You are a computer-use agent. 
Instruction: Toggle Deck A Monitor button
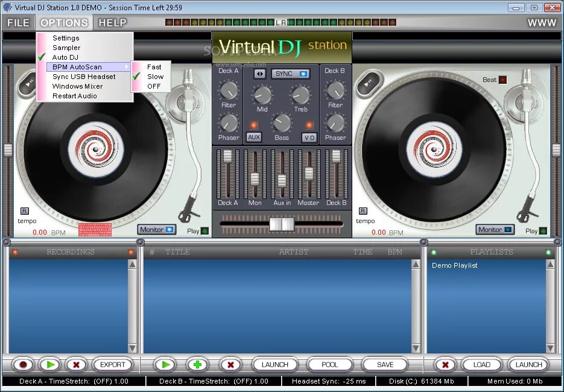pos(156,229)
